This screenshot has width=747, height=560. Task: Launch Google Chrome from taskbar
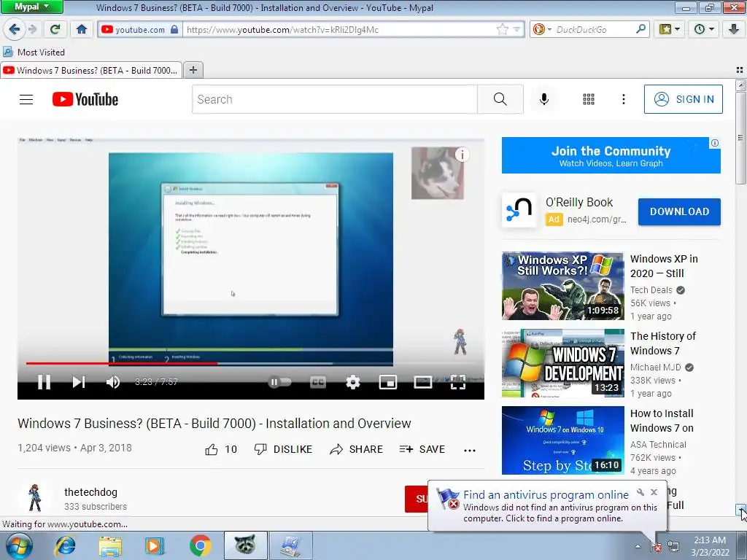pyautogui.click(x=201, y=545)
